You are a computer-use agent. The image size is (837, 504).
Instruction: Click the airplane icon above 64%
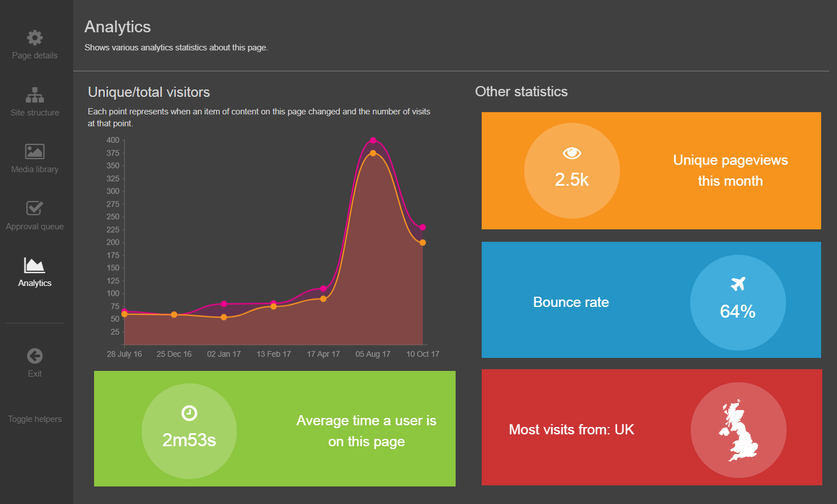coord(738,284)
